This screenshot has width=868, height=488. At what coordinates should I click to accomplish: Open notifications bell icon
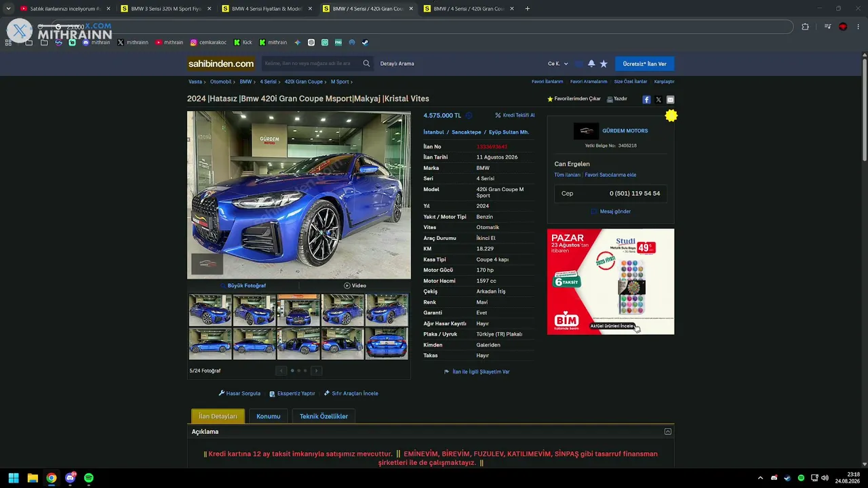pos(591,64)
